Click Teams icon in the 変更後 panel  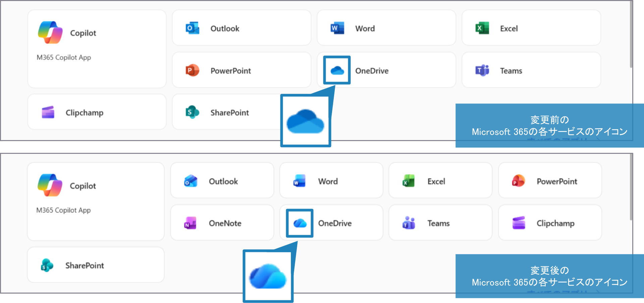(x=409, y=223)
